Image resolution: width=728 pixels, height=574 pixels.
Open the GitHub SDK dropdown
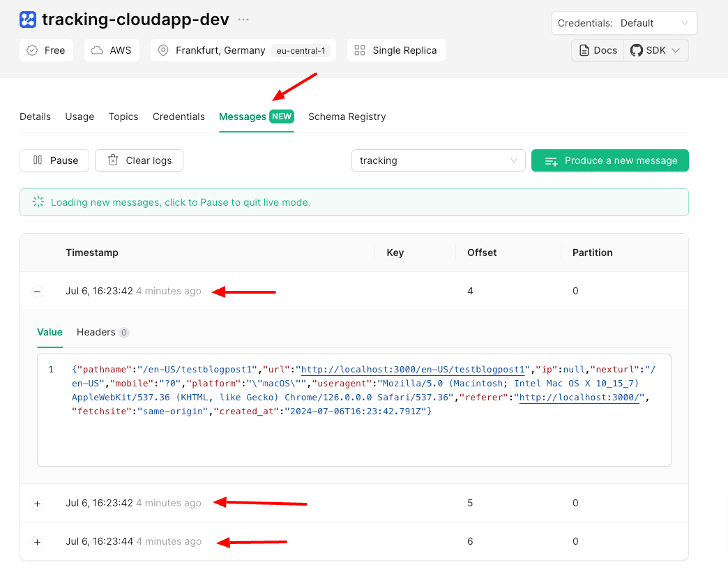656,50
